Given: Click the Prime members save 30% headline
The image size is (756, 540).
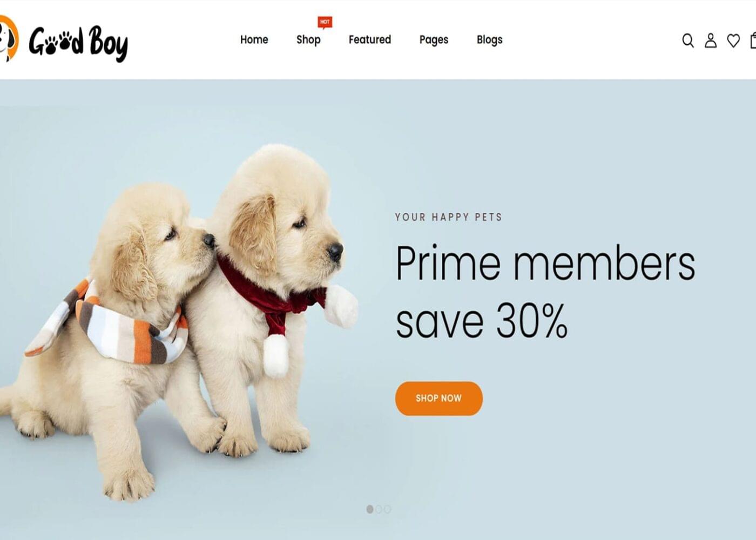Looking at the screenshot, I should [x=545, y=292].
